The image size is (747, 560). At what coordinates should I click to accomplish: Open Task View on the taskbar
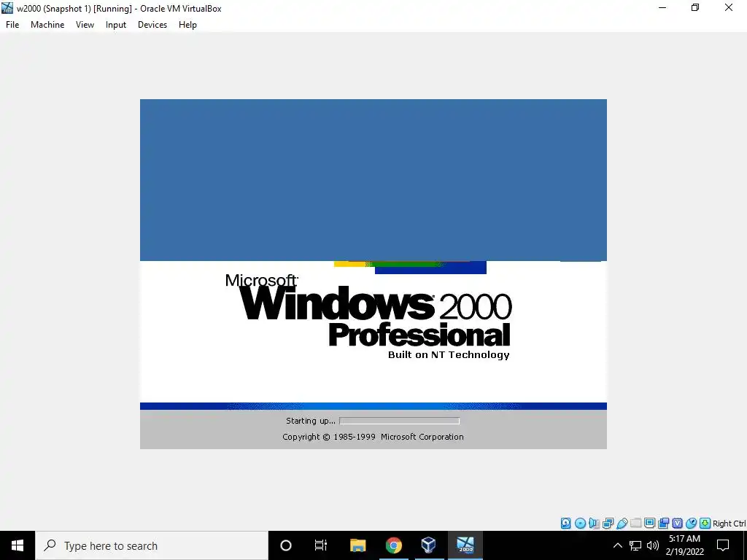[321, 545]
